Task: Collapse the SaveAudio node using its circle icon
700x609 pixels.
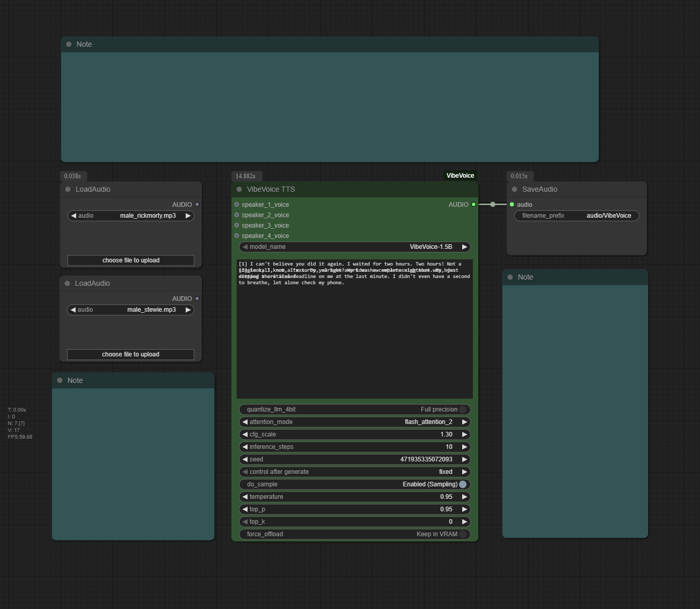Action: [x=515, y=189]
